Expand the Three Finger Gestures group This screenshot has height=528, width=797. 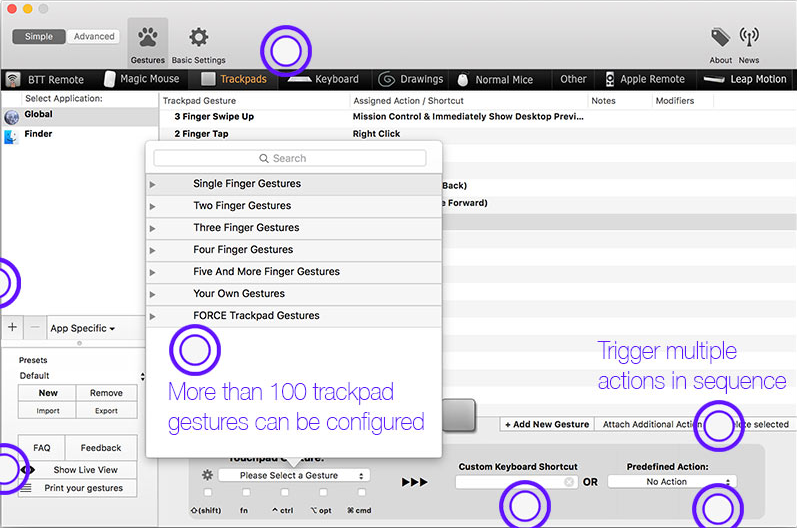pyautogui.click(x=152, y=228)
